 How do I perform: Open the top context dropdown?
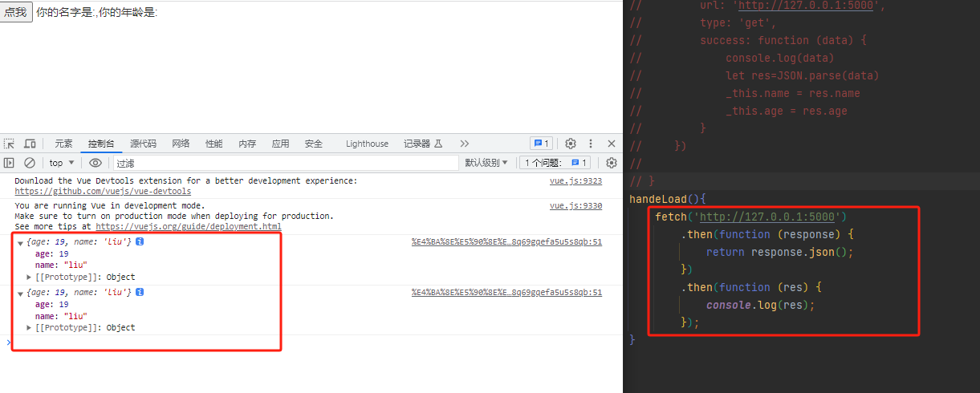point(62,163)
